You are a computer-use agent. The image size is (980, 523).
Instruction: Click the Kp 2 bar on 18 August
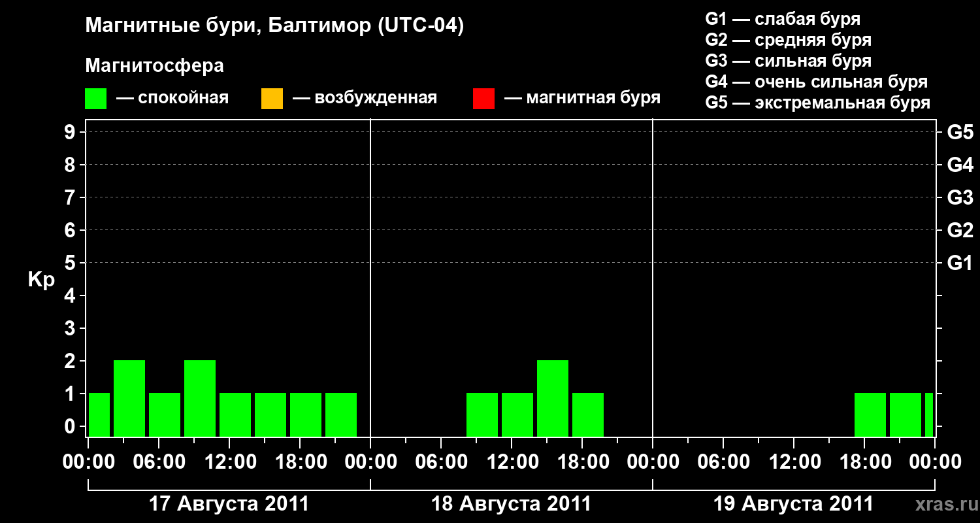pos(553,398)
